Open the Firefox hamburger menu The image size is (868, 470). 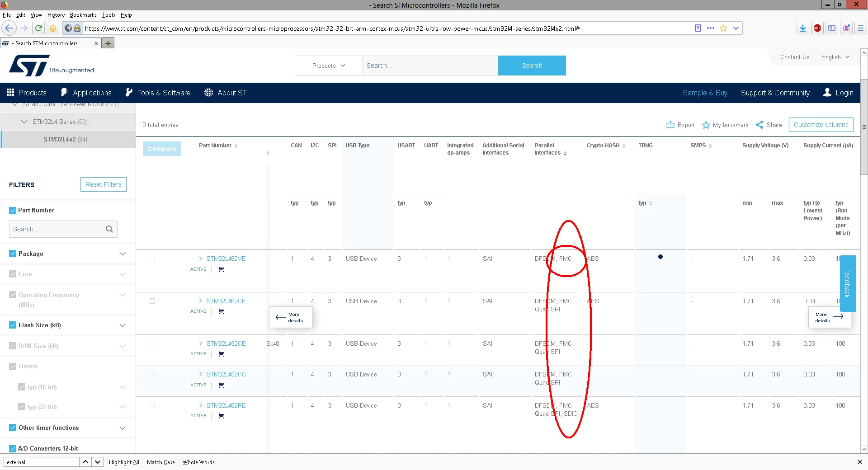(861, 28)
